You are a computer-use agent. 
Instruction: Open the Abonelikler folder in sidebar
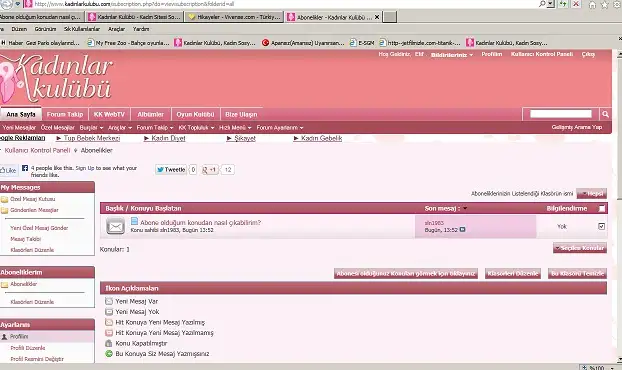point(23,284)
